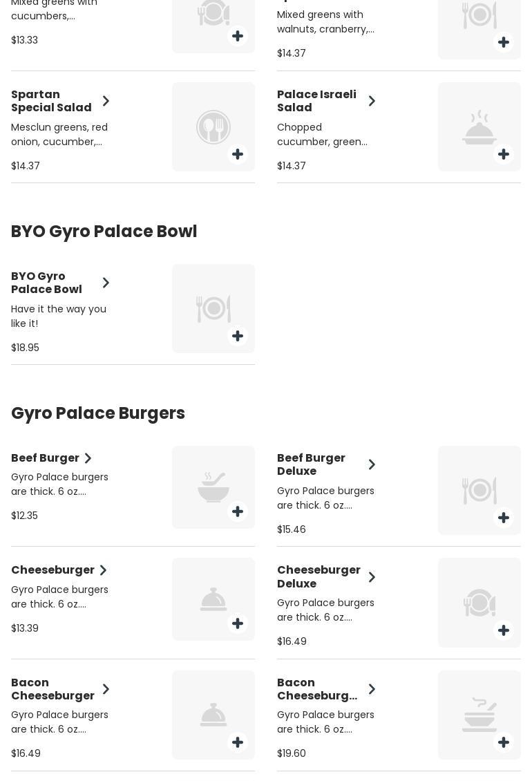Expand Beef Burger Deluxe chevron

tap(372, 464)
